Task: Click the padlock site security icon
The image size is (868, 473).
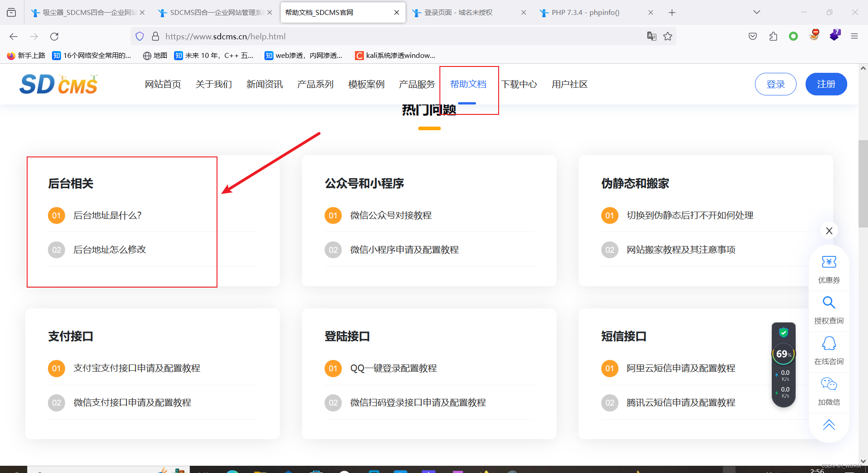Action: (x=155, y=36)
